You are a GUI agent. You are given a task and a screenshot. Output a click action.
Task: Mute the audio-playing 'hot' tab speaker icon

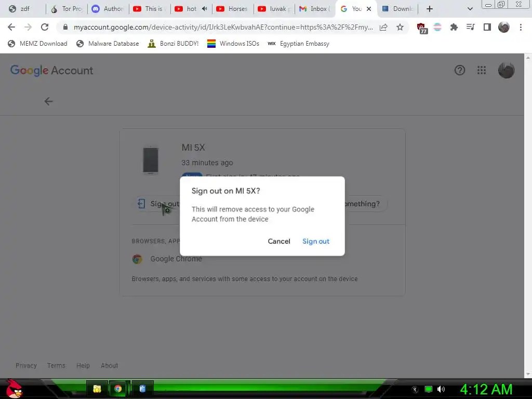(204, 9)
